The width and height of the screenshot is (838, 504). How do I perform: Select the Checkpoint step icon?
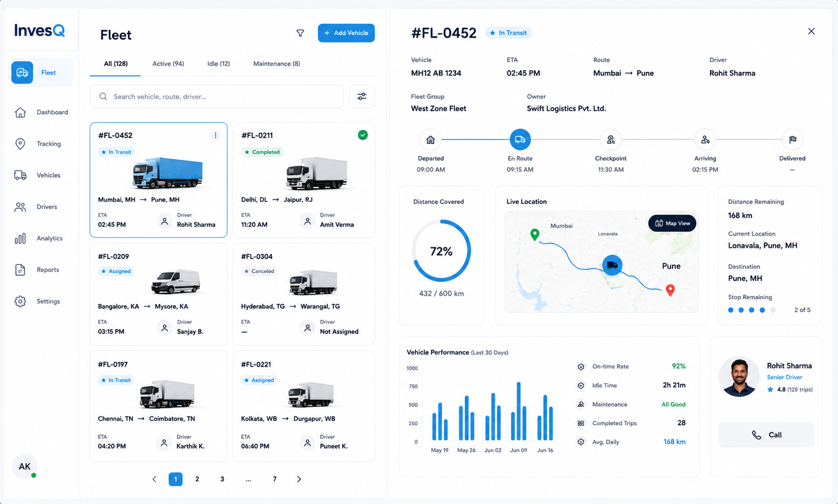(x=611, y=140)
